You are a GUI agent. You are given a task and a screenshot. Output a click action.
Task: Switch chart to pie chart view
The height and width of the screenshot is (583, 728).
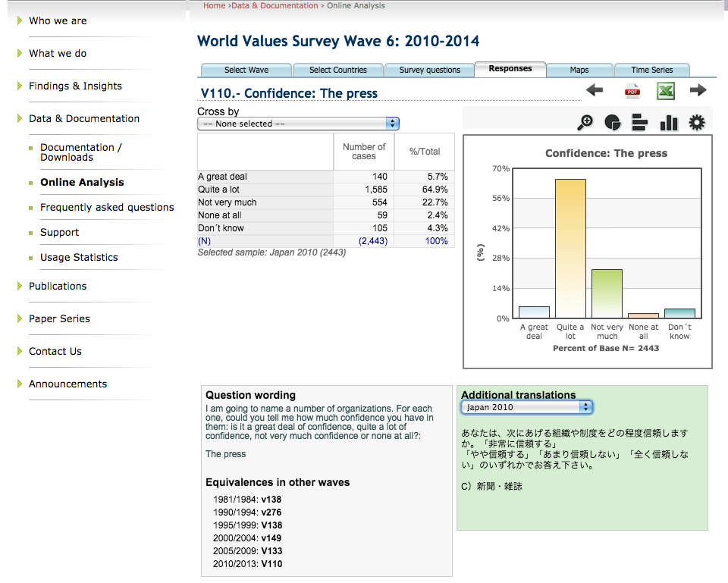[x=613, y=122]
